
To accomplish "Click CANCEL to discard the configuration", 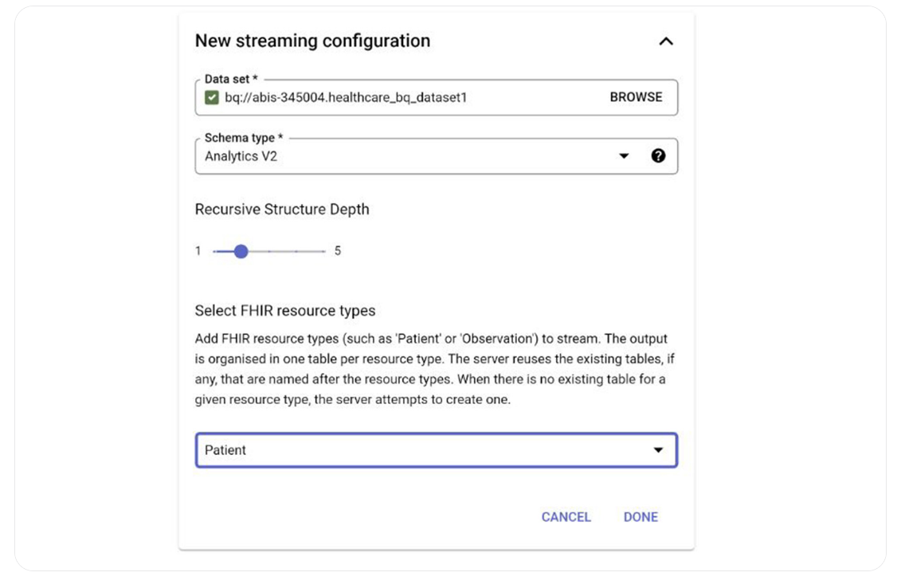I will 566,516.
